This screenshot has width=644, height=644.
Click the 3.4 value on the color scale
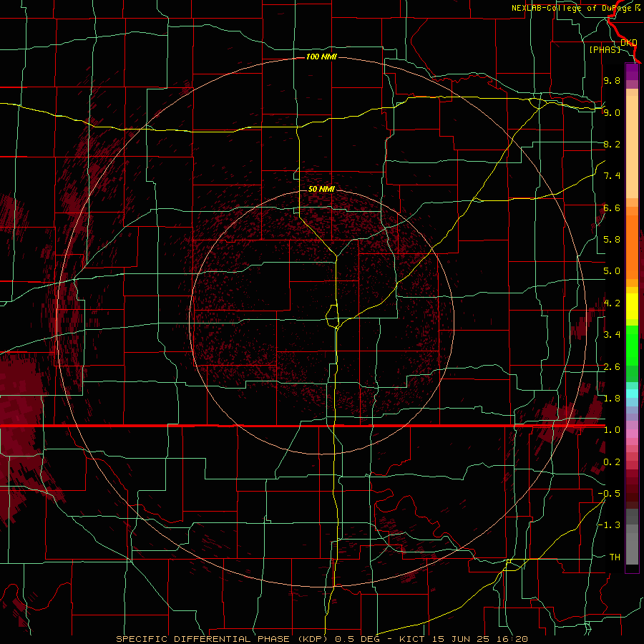coord(612,335)
